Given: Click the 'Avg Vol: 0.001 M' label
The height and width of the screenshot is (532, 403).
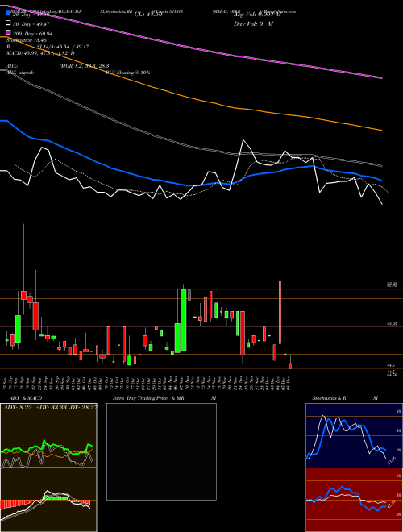Looking at the screenshot, I should tap(257, 15).
